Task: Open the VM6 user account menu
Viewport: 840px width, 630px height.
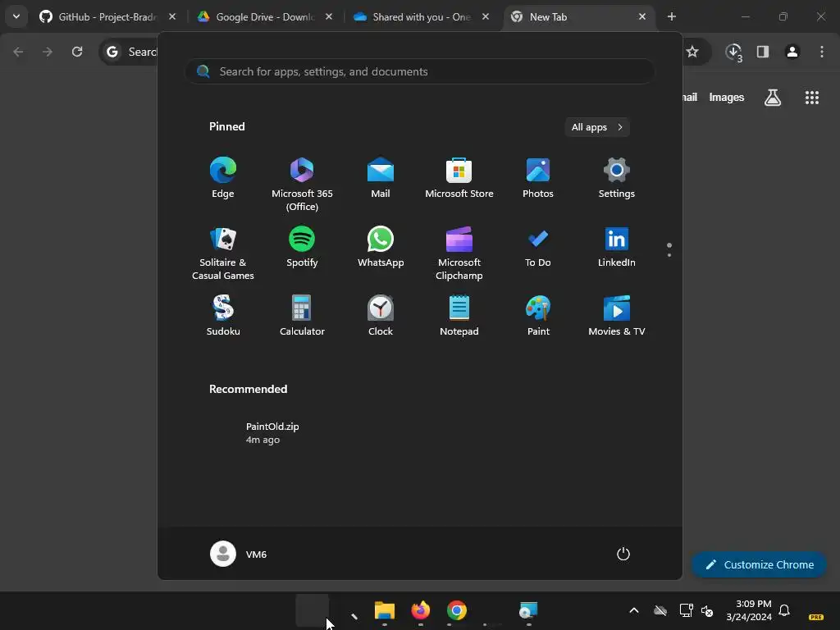Action: (x=239, y=554)
